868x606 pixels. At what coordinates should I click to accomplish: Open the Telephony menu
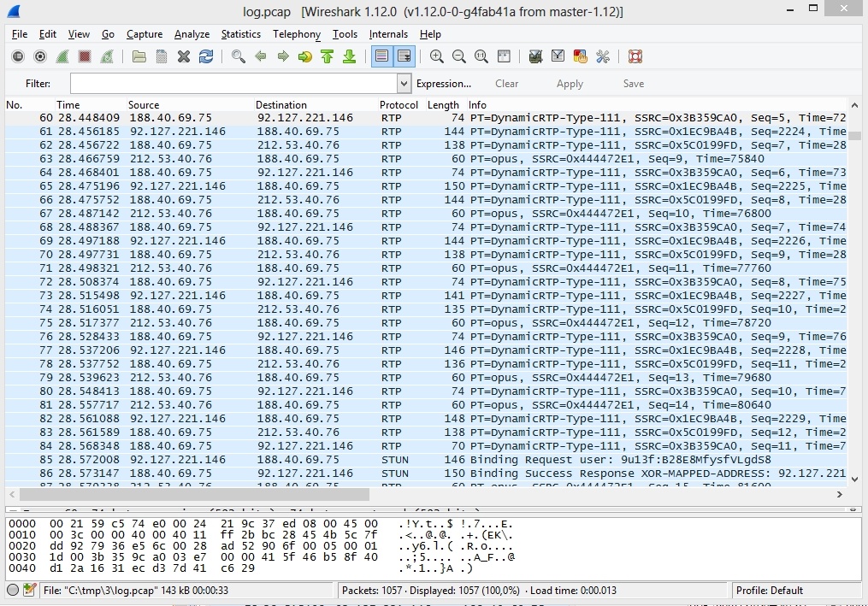(296, 34)
